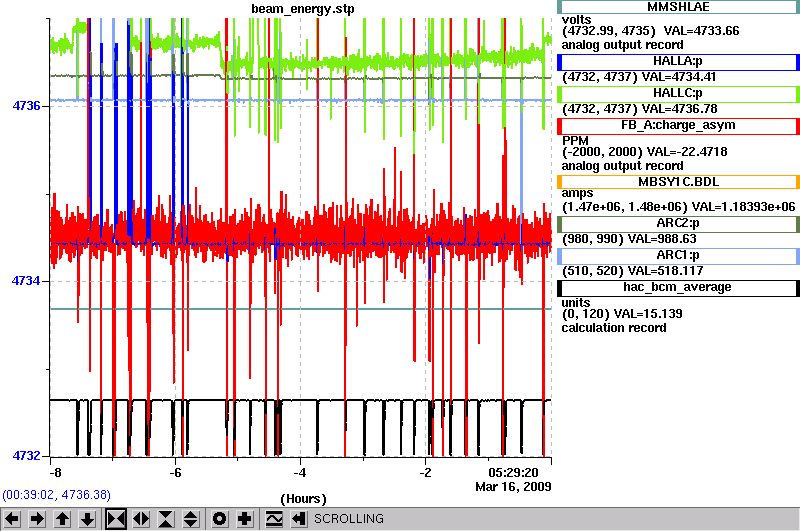This screenshot has width=800, height=531.
Task: Select the ARC1:p light-blue legend entry
Action: point(678,256)
